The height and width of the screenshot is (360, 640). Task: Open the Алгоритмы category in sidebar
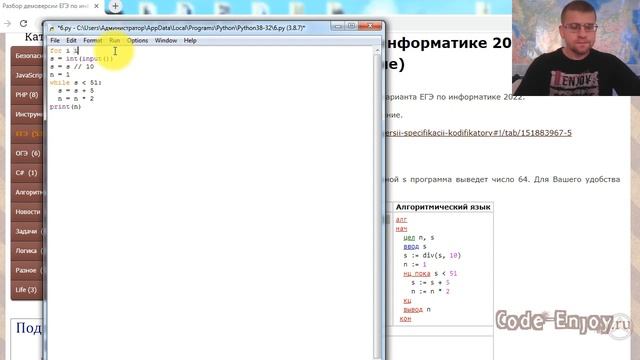[x=27, y=192]
